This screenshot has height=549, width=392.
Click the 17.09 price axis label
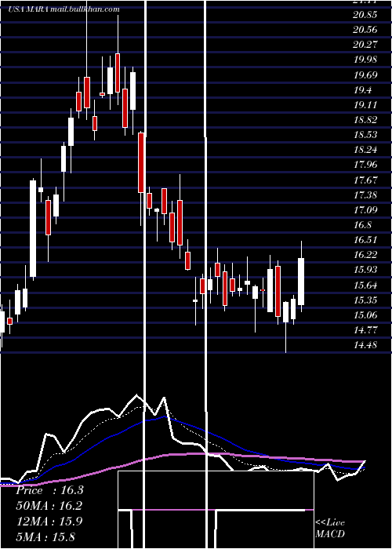pos(366,210)
